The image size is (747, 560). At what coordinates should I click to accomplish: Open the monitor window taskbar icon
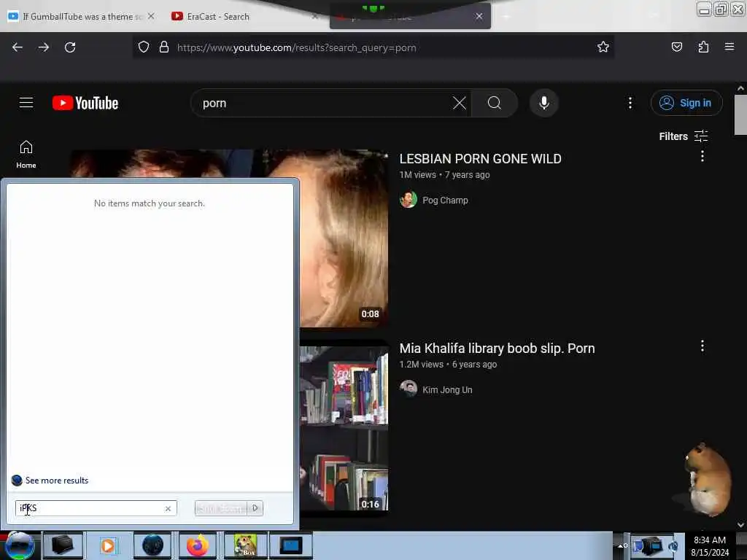(x=290, y=545)
